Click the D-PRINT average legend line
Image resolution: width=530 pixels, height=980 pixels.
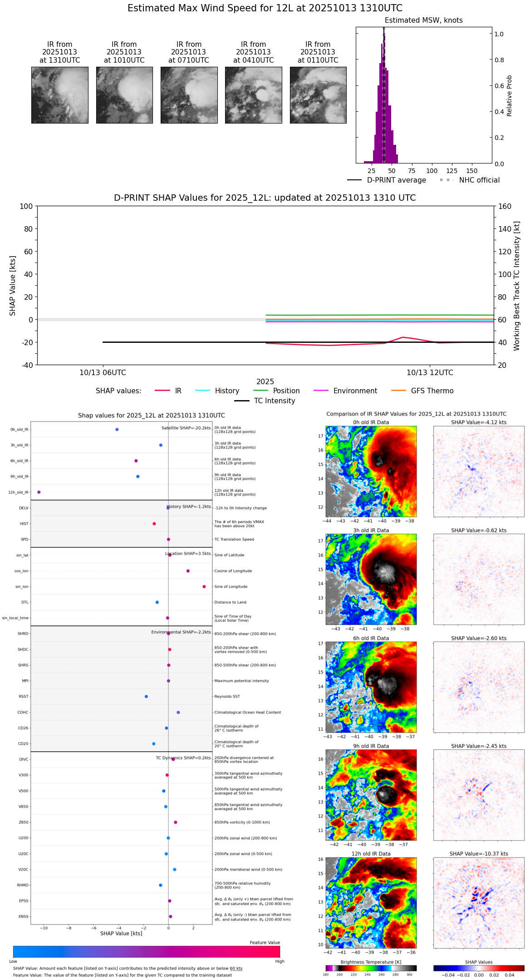(354, 180)
